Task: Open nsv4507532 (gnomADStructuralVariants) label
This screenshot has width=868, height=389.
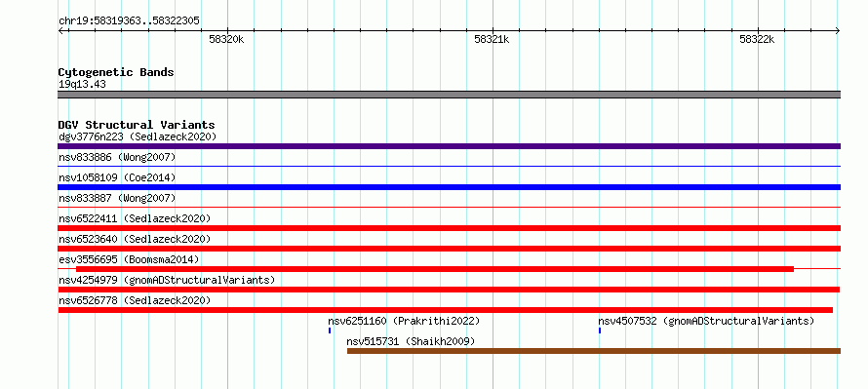Action: point(706,321)
